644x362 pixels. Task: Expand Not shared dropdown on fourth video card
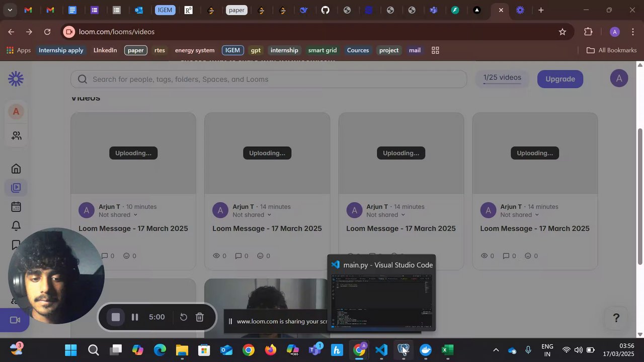(520, 215)
